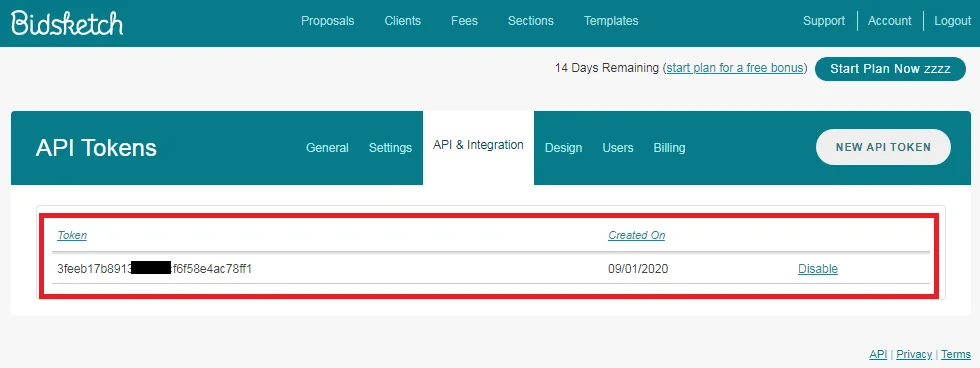Open the Proposals menu

tap(328, 21)
